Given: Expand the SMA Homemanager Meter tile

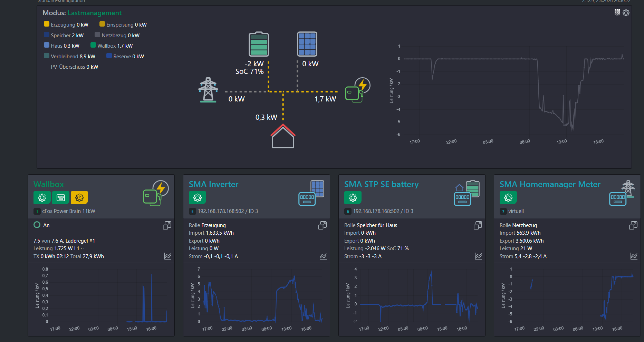Looking at the screenshot, I should 633,225.
